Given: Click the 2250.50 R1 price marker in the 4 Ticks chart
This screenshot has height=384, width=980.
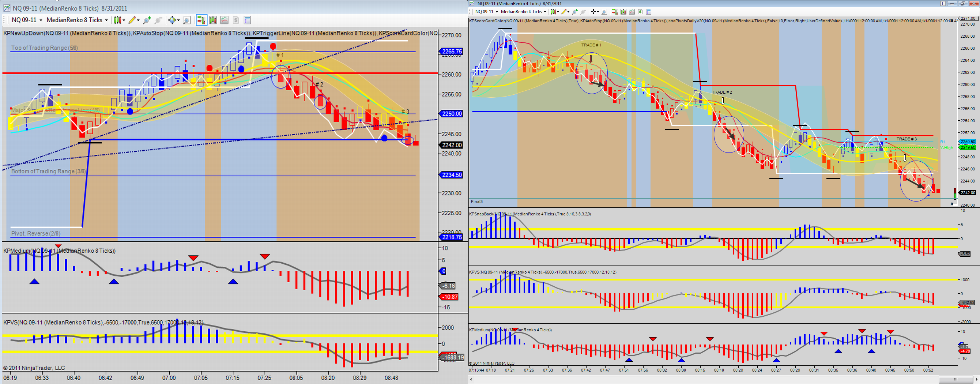Looking at the screenshot, I should (967, 142).
